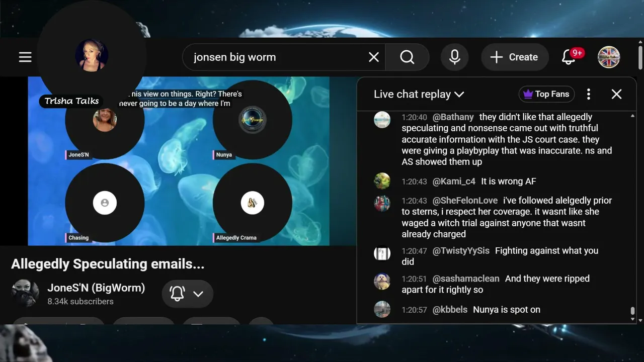644x362 pixels.
Task: Select the @Kami_c4 username in chat
Action: (x=454, y=182)
